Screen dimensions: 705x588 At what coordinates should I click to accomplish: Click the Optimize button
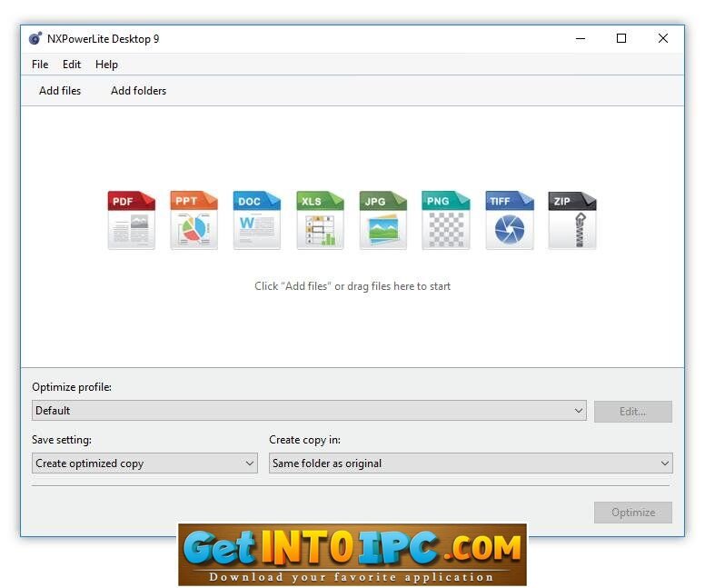(633, 513)
